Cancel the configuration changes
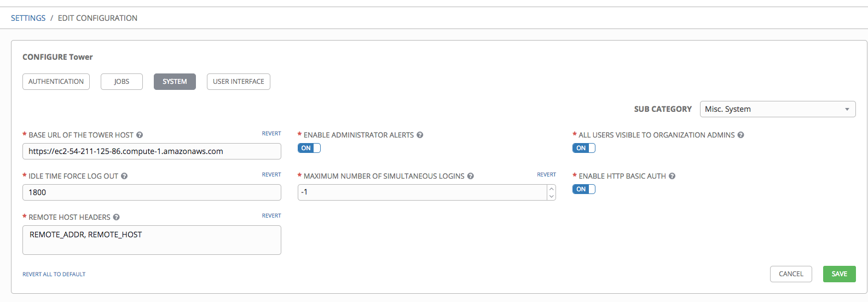Screen dimensions: 868x302 pos(791,274)
